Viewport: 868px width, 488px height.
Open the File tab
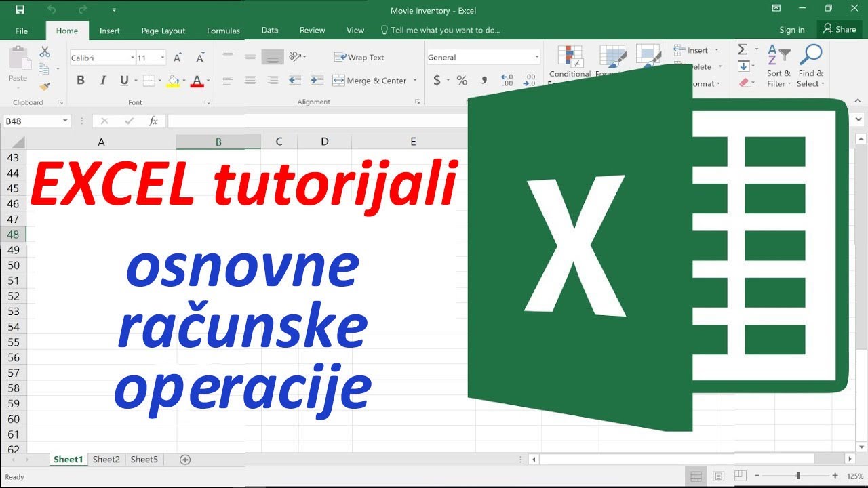[22, 30]
